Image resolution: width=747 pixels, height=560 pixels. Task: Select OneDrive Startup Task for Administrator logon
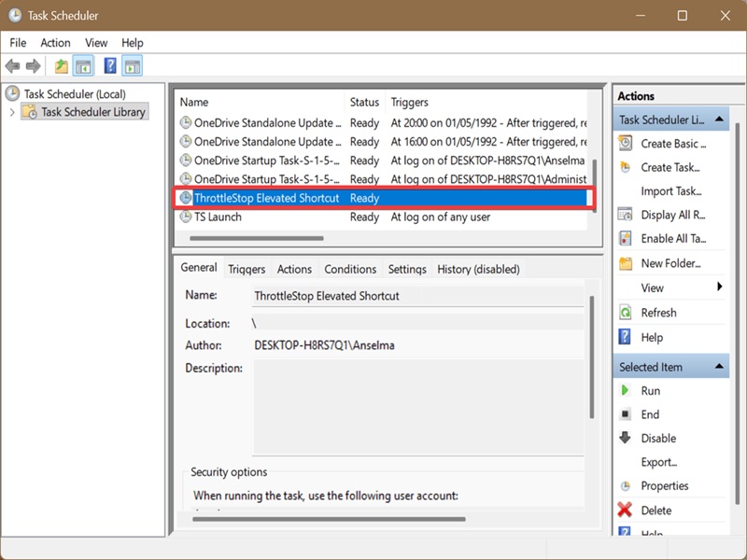381,179
